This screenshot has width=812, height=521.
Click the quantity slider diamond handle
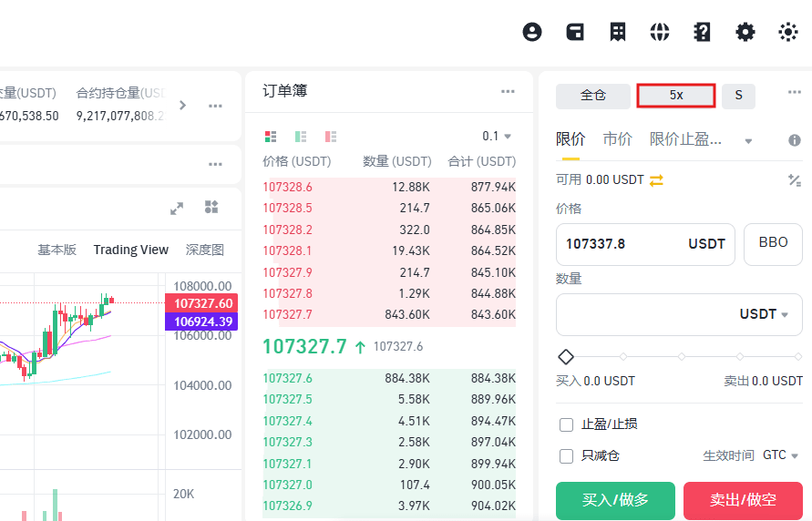coord(566,356)
